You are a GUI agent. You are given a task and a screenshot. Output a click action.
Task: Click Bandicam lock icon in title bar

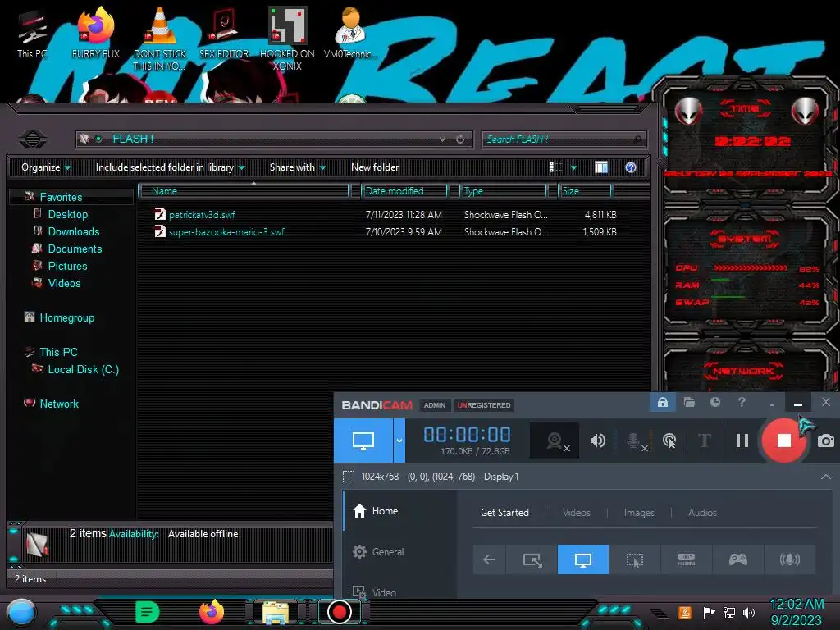point(663,402)
